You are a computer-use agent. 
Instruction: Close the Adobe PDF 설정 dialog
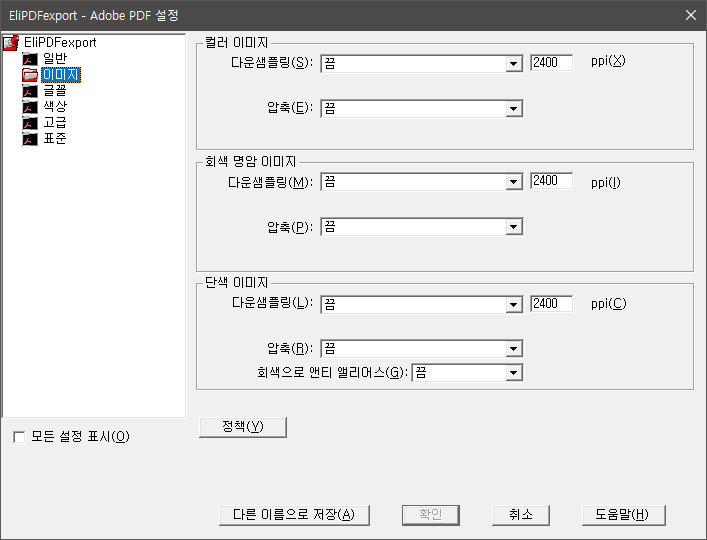pyautogui.click(x=691, y=15)
